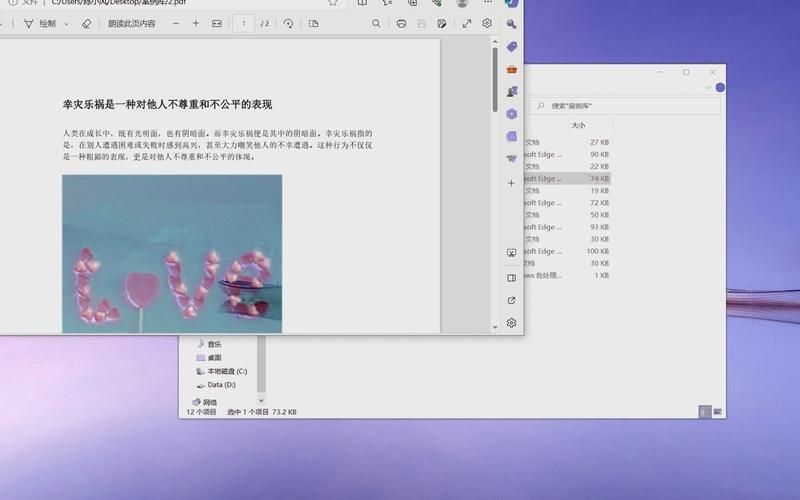Enter full screen with the expand arrows icon
This screenshot has width=800, height=500.
click(467, 23)
